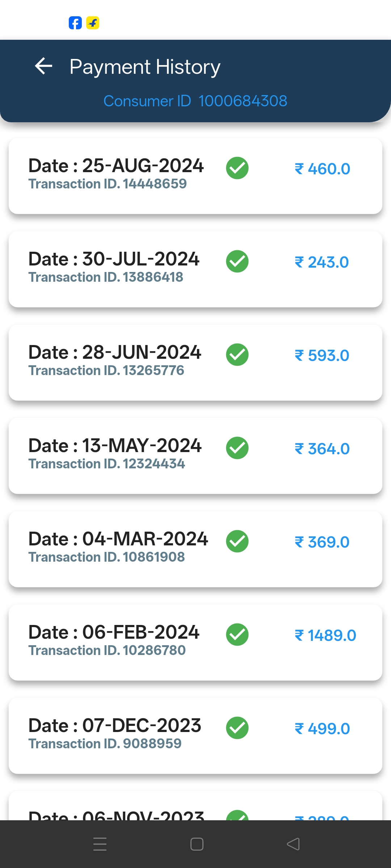Select the 28-JUN-2024 date entry
This screenshot has width=391, height=868.
coord(115,352)
